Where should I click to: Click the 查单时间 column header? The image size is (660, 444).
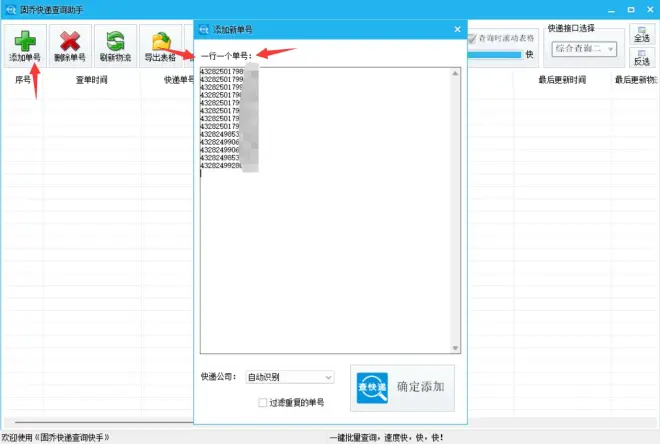(92, 80)
